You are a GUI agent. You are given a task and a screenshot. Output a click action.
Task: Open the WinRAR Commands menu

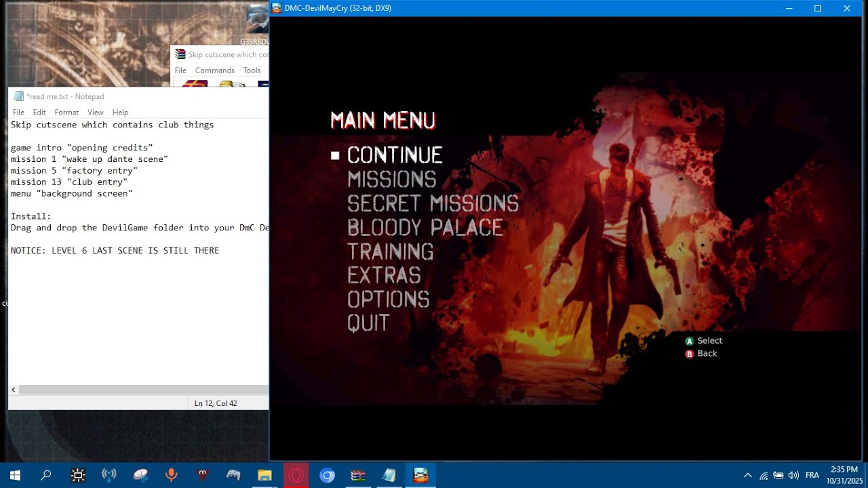215,70
